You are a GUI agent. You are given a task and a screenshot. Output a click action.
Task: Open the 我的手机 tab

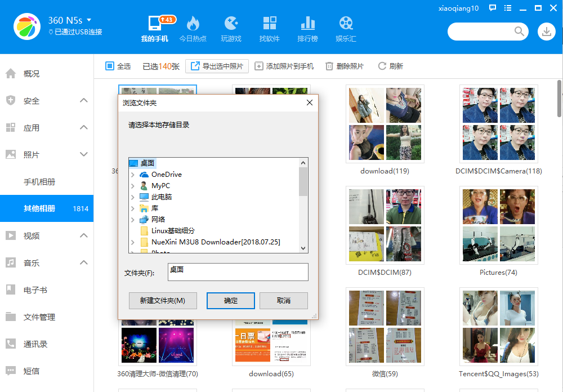point(154,29)
